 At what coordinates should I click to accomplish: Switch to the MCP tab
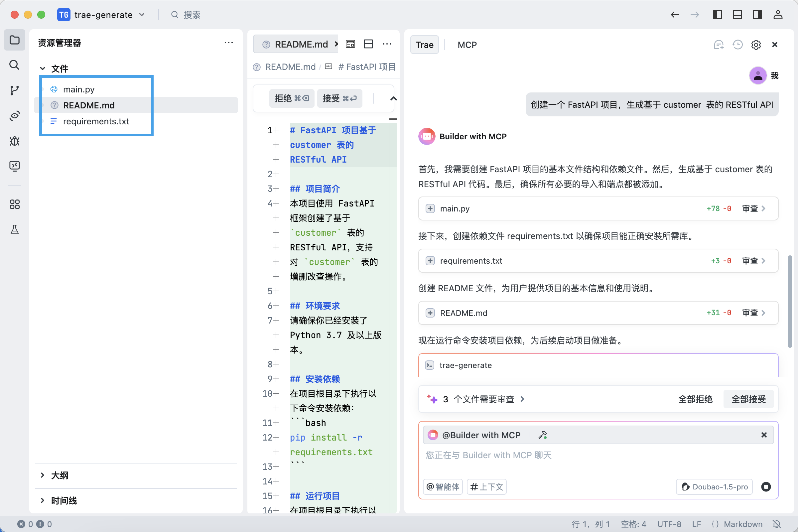(x=467, y=45)
